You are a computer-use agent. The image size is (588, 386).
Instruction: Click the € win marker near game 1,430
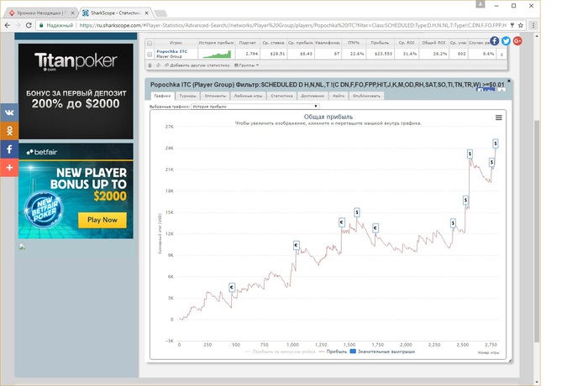pos(342,222)
